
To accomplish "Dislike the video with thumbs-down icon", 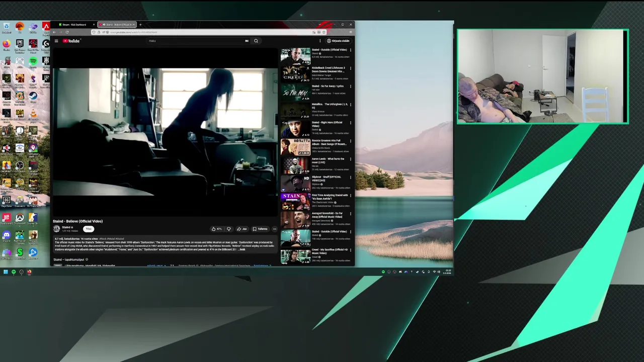I will tap(228, 229).
